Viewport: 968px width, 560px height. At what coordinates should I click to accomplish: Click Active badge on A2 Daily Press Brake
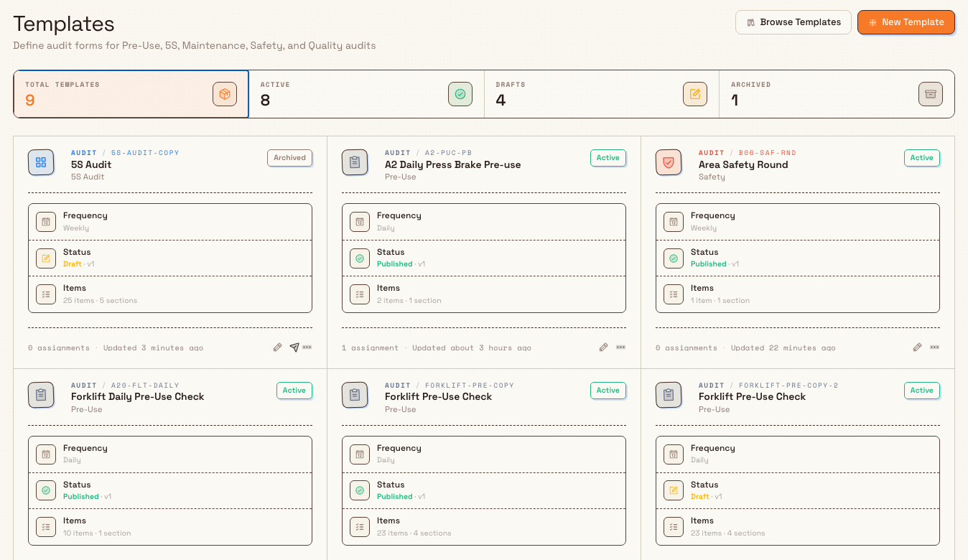608,158
